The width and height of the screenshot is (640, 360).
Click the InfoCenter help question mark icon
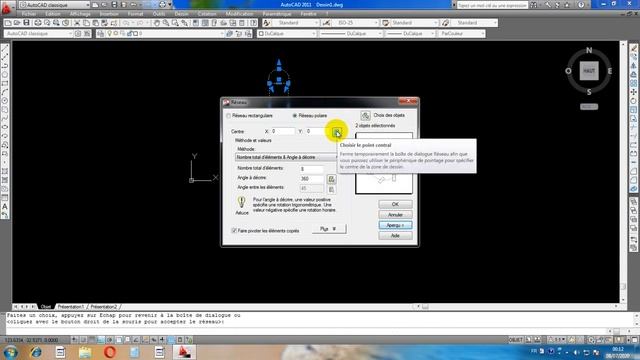pos(581,5)
